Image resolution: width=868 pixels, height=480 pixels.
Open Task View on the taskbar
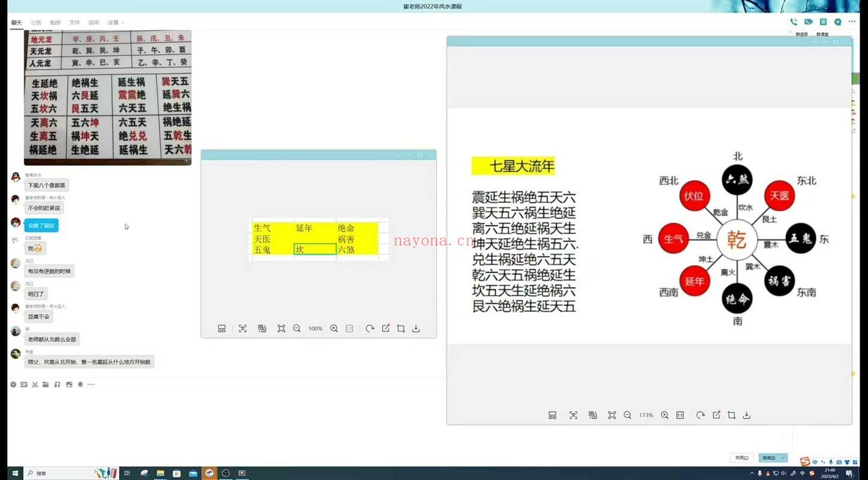[127, 473]
